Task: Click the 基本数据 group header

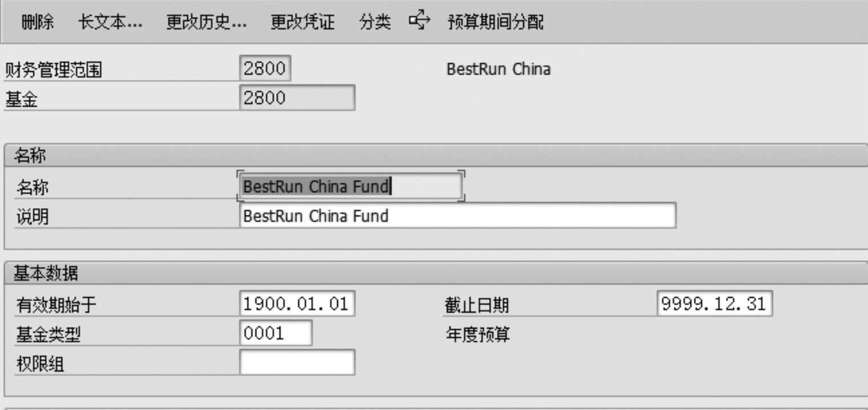Action: point(47,274)
